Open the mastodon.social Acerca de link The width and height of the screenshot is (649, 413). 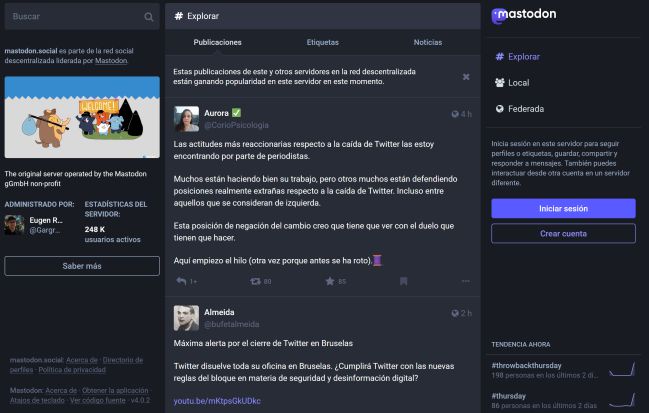click(x=82, y=360)
